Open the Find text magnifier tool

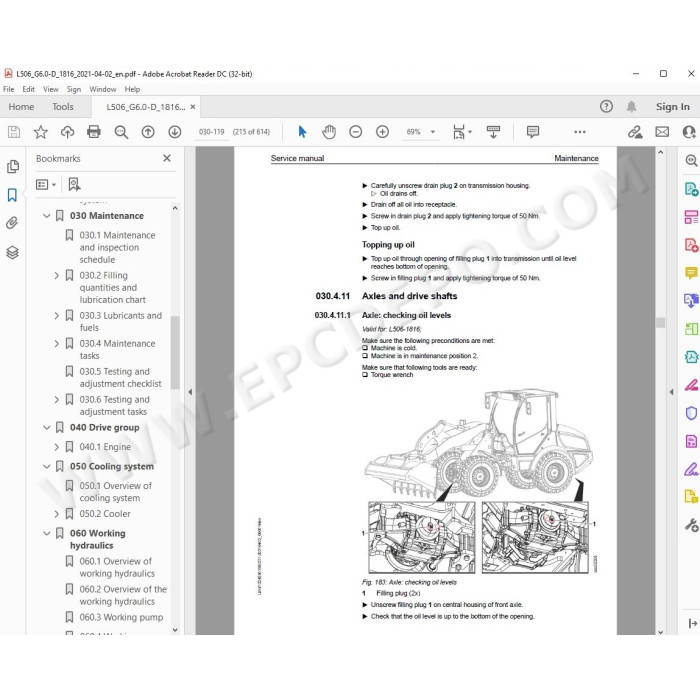click(121, 132)
